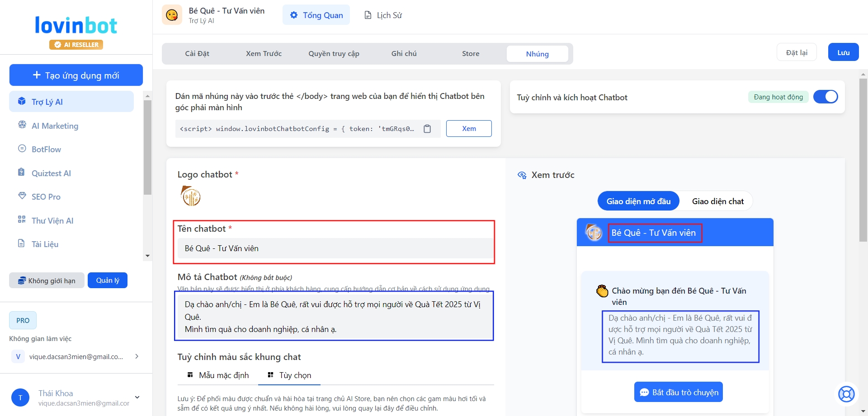The width and height of the screenshot is (868, 416).
Task: Toggle the chatbot activation switch
Action: 825,97
